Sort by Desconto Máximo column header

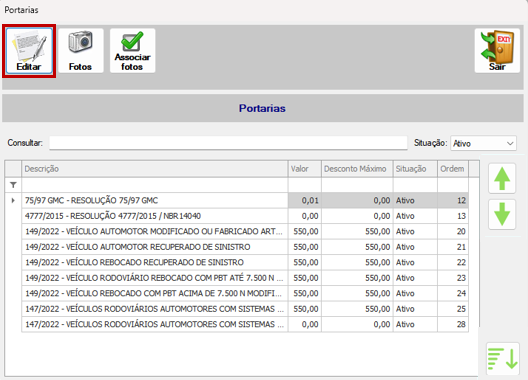357,169
